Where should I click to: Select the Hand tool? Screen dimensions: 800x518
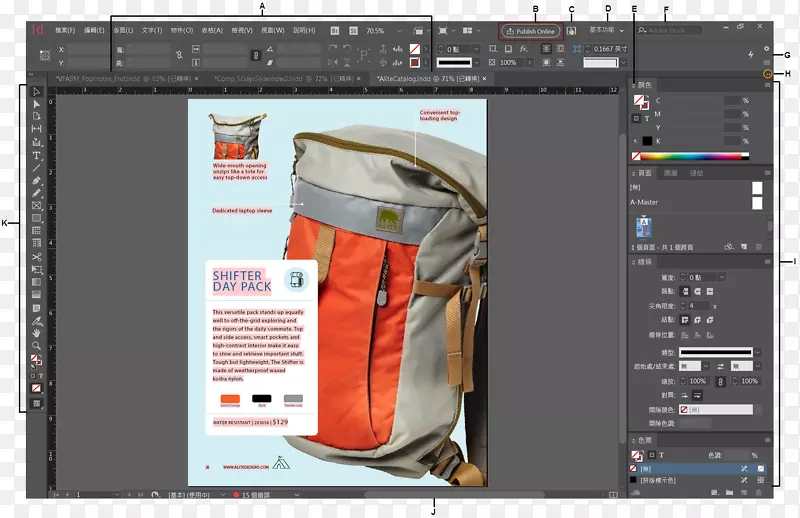point(36,333)
